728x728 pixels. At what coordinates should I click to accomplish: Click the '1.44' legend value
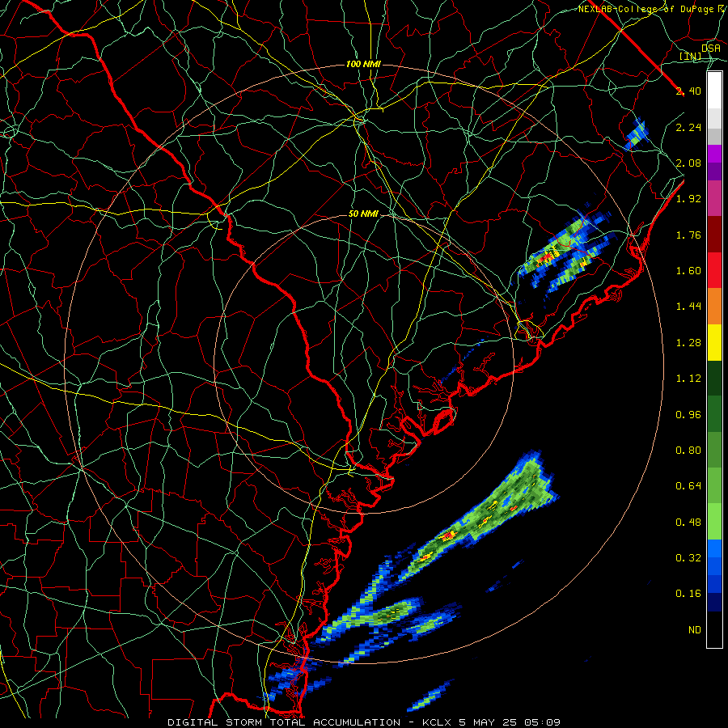click(688, 307)
